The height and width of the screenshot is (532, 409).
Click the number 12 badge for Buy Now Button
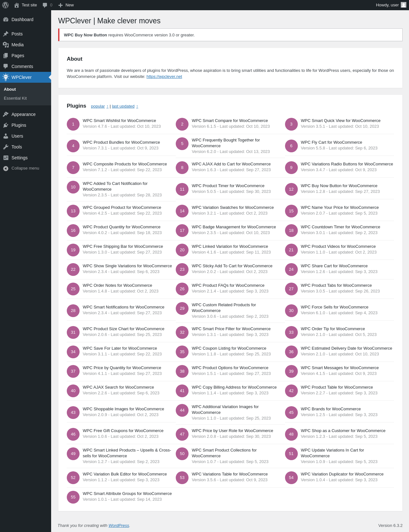click(x=291, y=189)
